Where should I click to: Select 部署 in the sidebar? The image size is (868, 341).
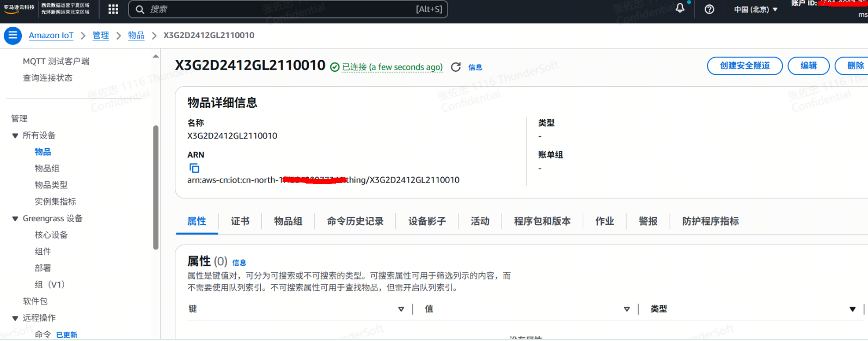tap(43, 269)
